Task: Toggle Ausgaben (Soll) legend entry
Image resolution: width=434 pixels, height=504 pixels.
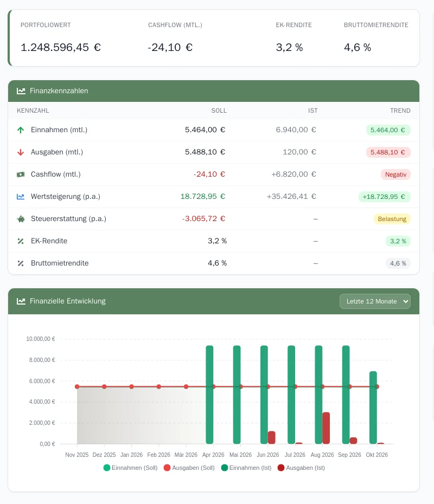Action: pyautogui.click(x=189, y=468)
